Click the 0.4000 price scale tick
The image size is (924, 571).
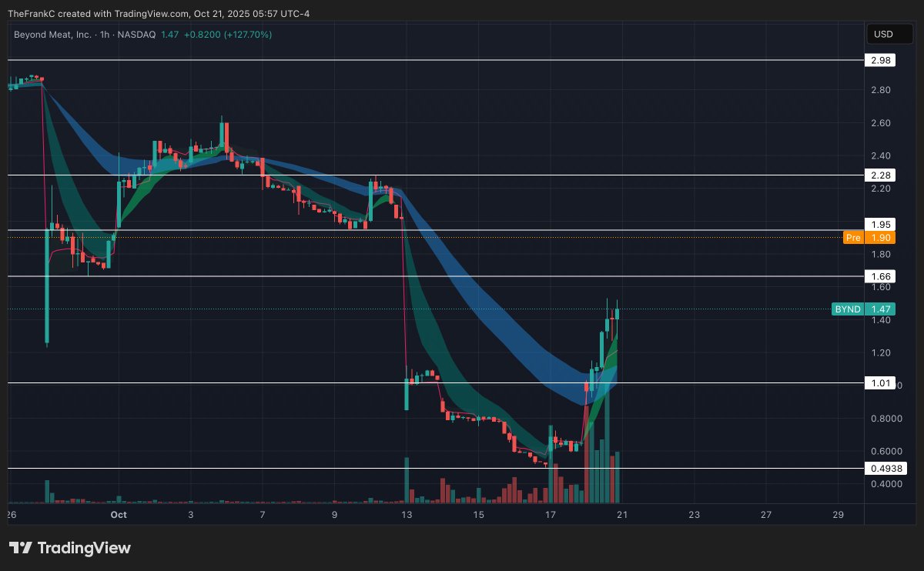tap(885, 484)
